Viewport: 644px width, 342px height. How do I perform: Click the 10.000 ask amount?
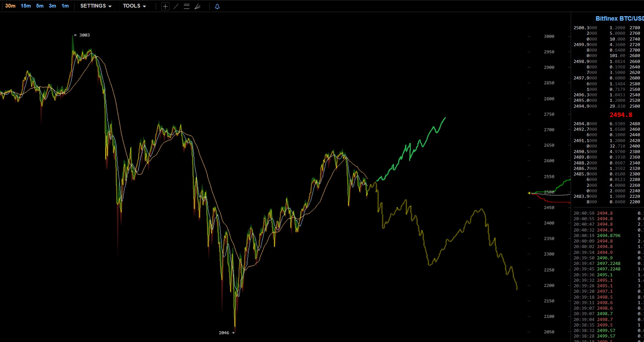point(617,39)
